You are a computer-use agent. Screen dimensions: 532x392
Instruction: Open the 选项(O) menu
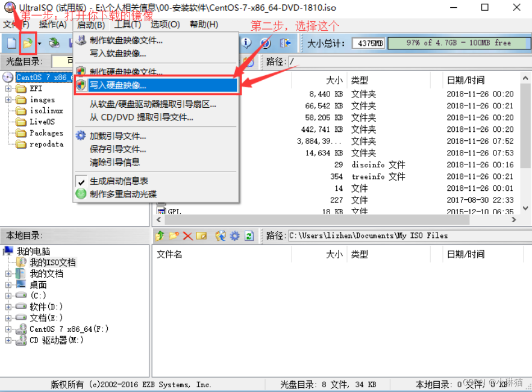165,25
